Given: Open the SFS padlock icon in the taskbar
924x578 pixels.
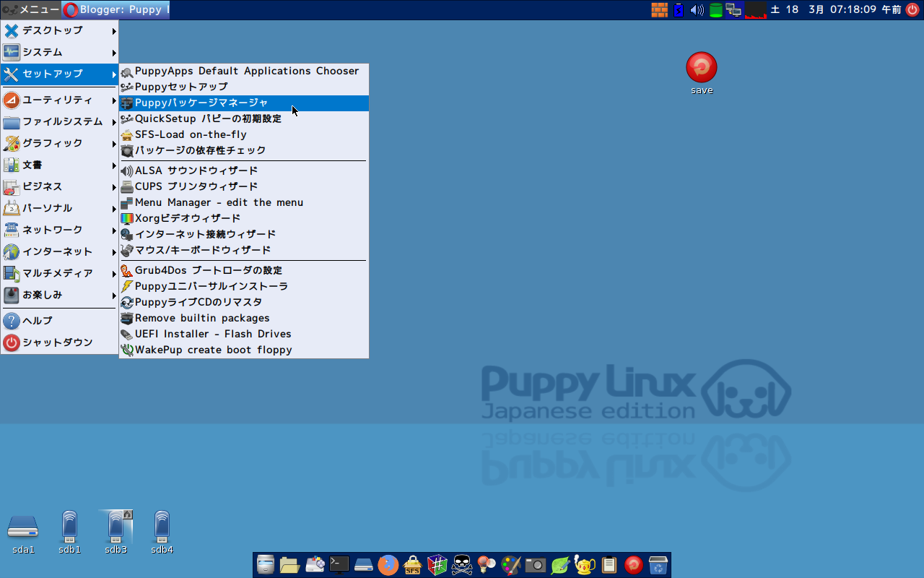Looking at the screenshot, I should click(411, 564).
